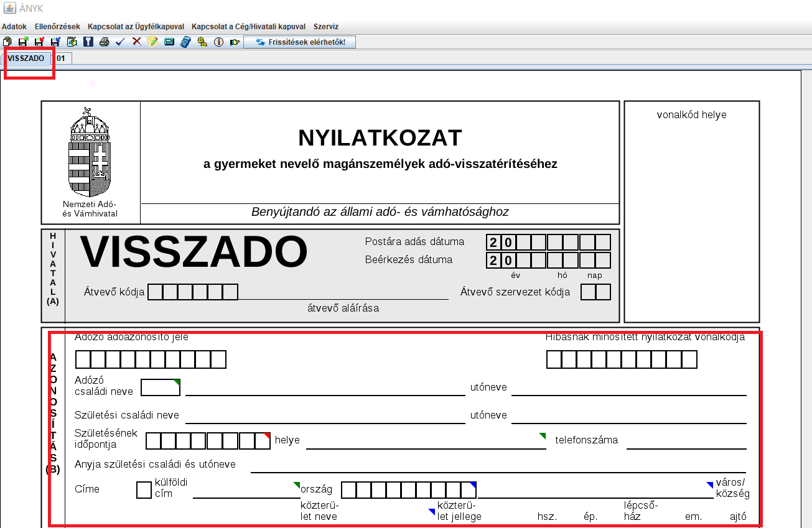Open the Szerviz menu

coord(326,27)
